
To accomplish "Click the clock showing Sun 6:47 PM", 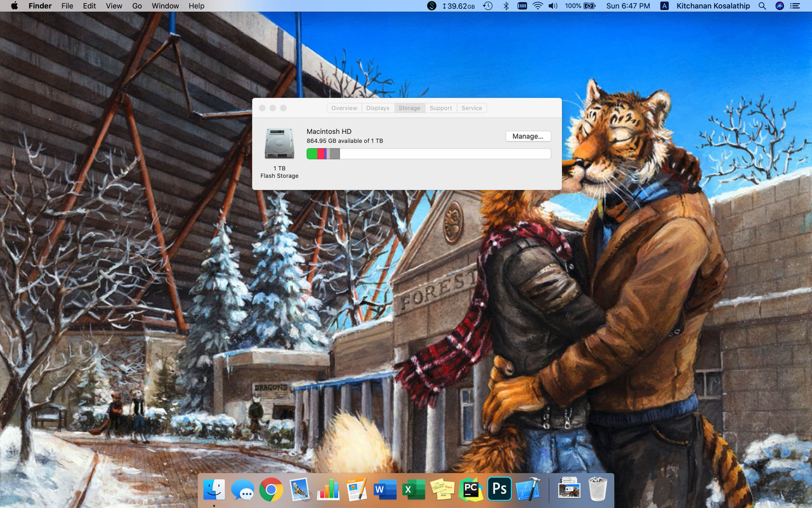I will tap(628, 6).
